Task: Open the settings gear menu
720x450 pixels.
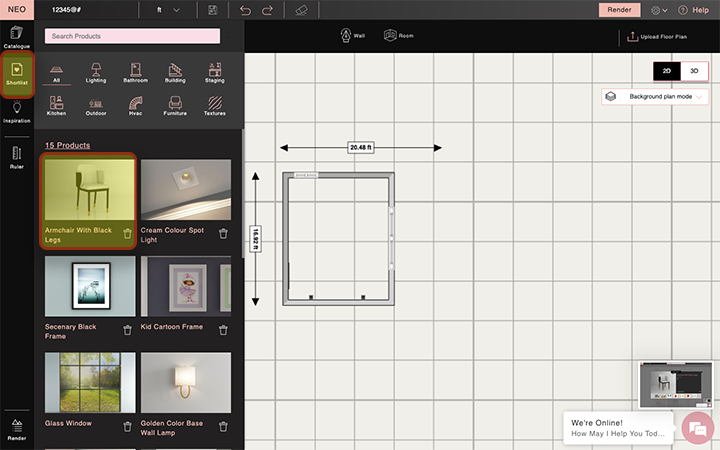Action: pos(659,10)
